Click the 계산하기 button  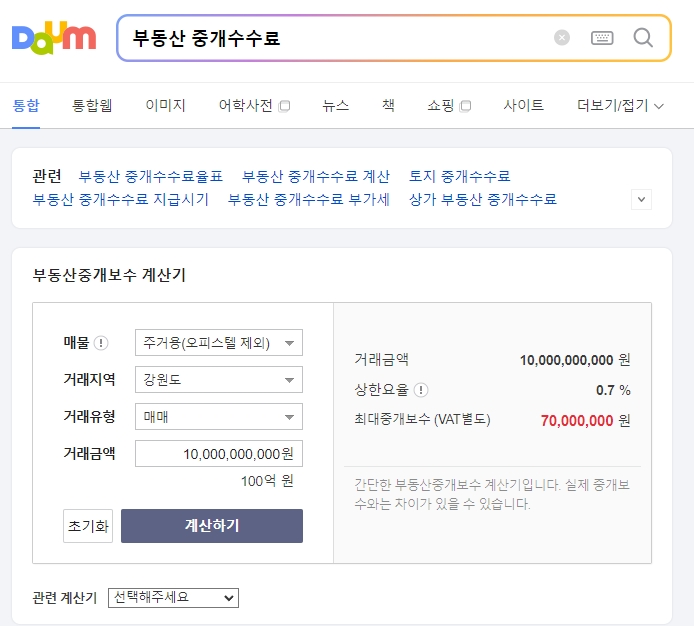[212, 526]
